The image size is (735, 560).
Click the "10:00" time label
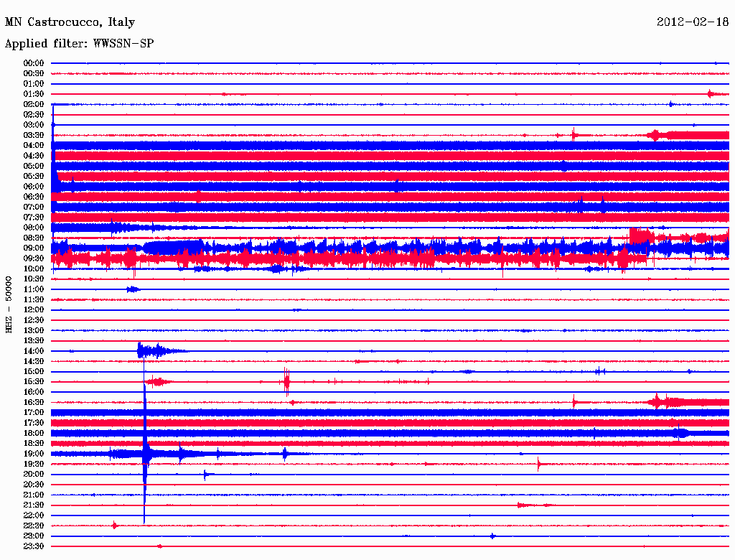click(x=33, y=269)
